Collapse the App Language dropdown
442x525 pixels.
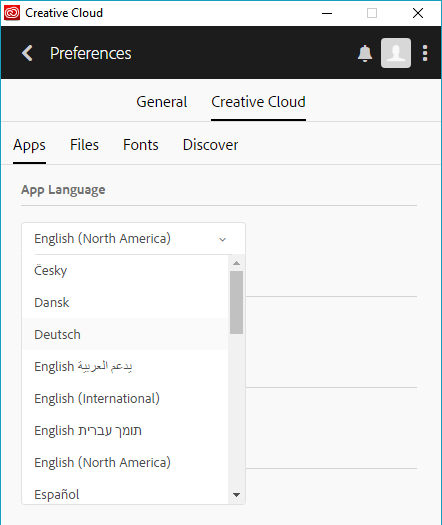(133, 238)
